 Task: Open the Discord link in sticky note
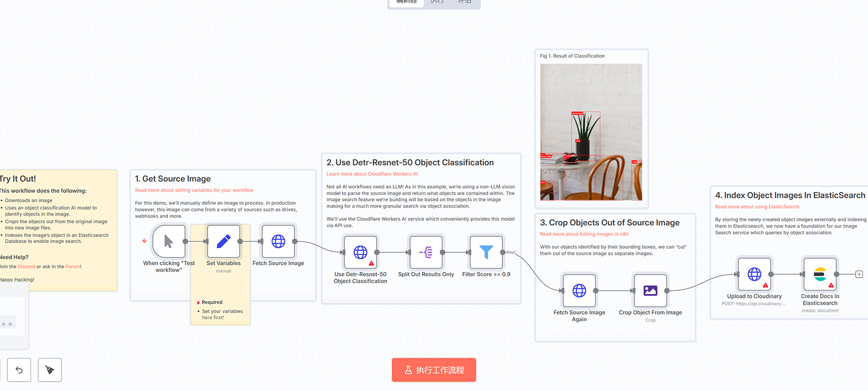coord(26,267)
